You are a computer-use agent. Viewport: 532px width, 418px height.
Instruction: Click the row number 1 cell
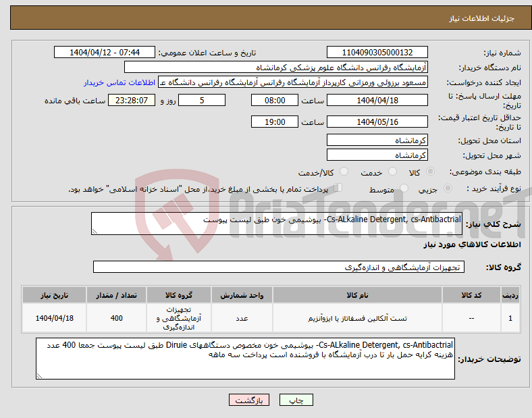[510, 318]
